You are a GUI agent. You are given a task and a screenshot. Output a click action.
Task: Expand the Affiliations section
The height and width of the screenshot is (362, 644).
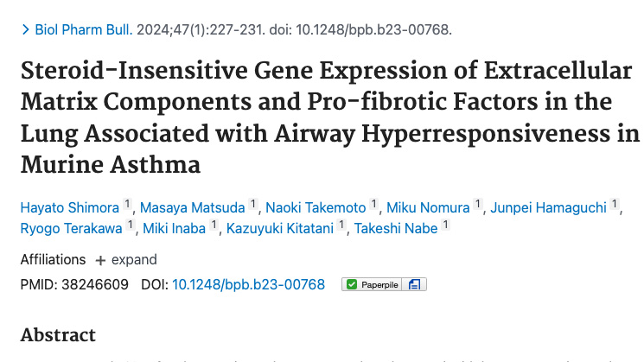(x=126, y=259)
